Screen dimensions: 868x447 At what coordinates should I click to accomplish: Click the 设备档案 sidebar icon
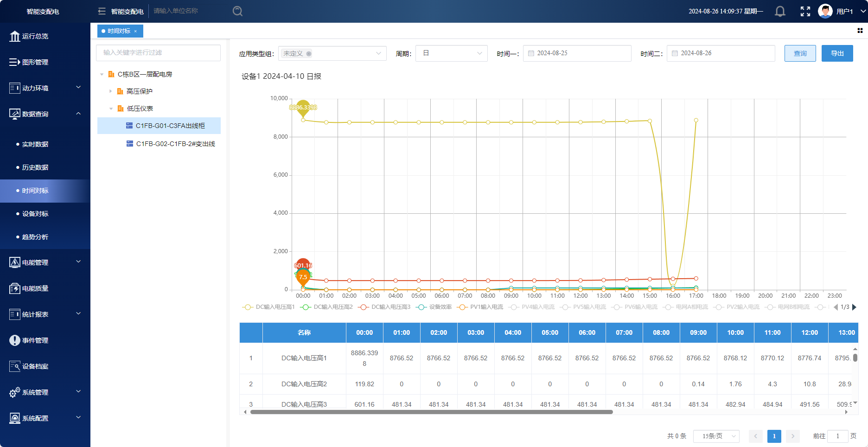pos(15,366)
